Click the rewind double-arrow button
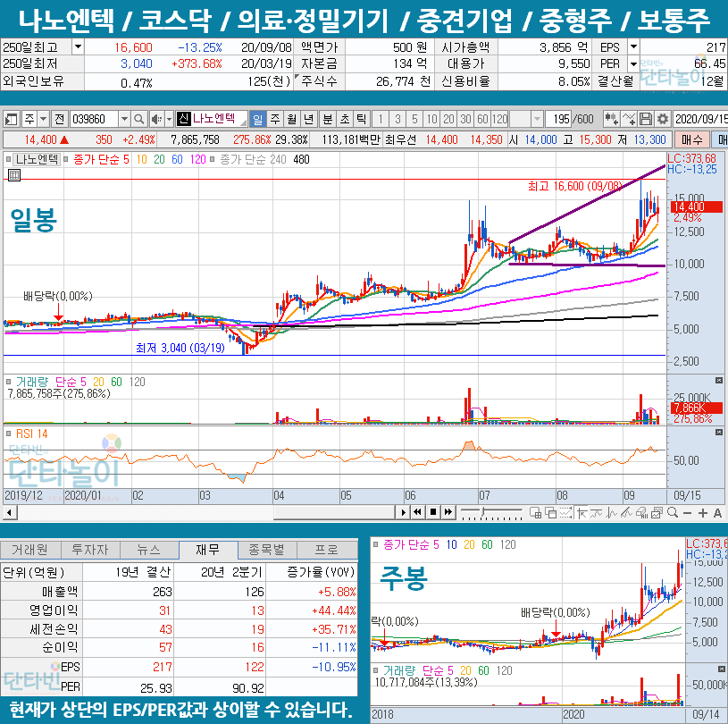 (x=418, y=512)
